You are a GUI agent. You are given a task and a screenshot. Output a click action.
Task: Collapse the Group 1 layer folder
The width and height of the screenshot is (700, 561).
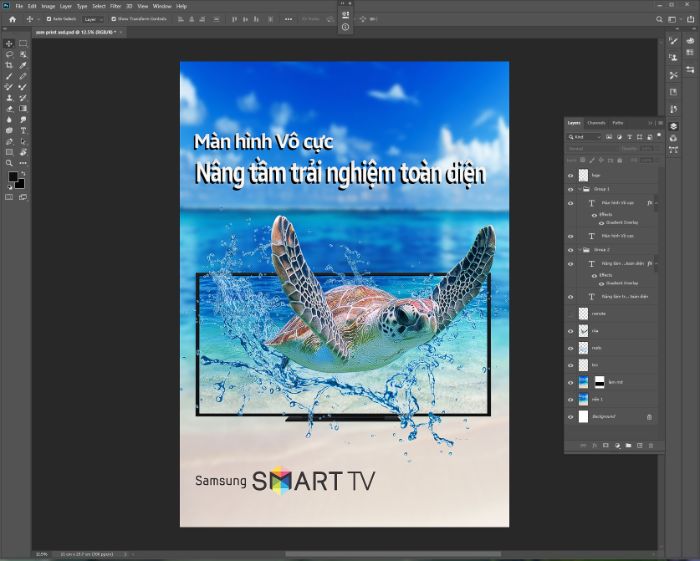580,189
